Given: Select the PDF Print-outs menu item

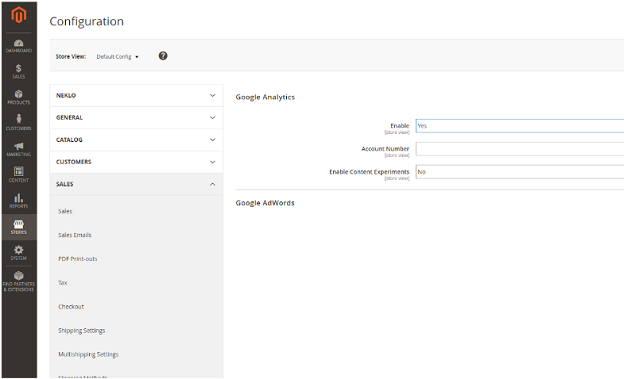Looking at the screenshot, I should tap(78, 259).
